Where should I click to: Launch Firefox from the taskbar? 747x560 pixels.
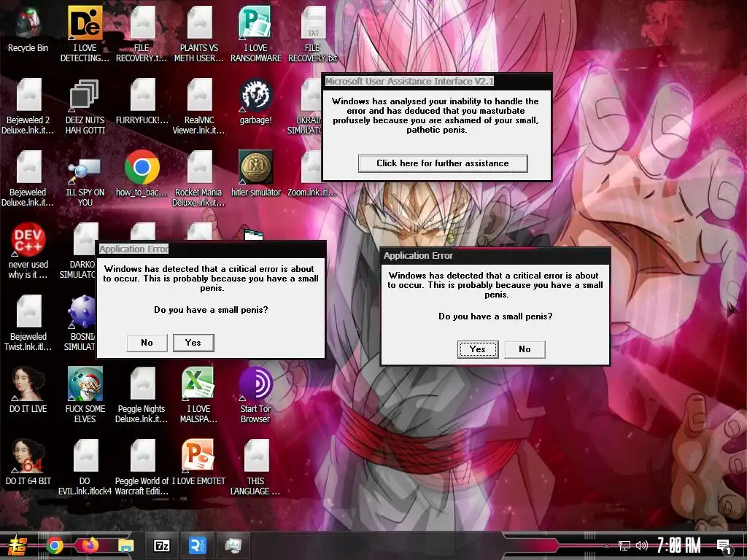point(89,545)
